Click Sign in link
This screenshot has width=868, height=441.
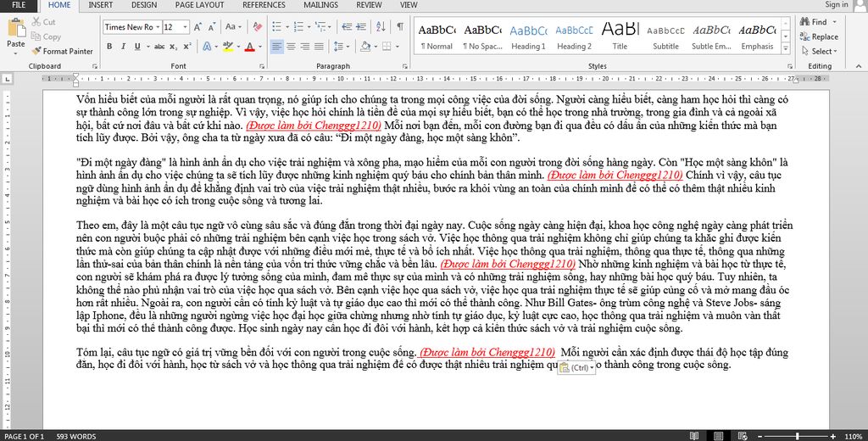point(837,4)
